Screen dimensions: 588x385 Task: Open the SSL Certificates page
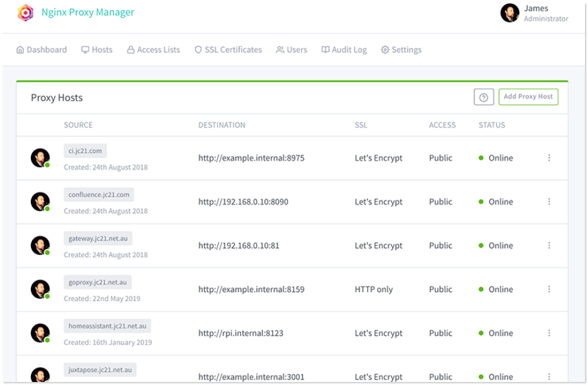[x=228, y=50]
